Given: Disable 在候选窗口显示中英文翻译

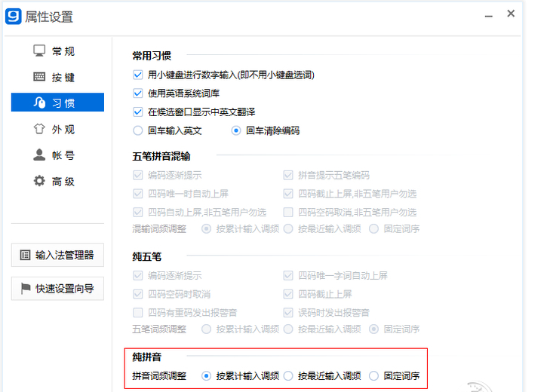Looking at the screenshot, I should click(x=138, y=112).
